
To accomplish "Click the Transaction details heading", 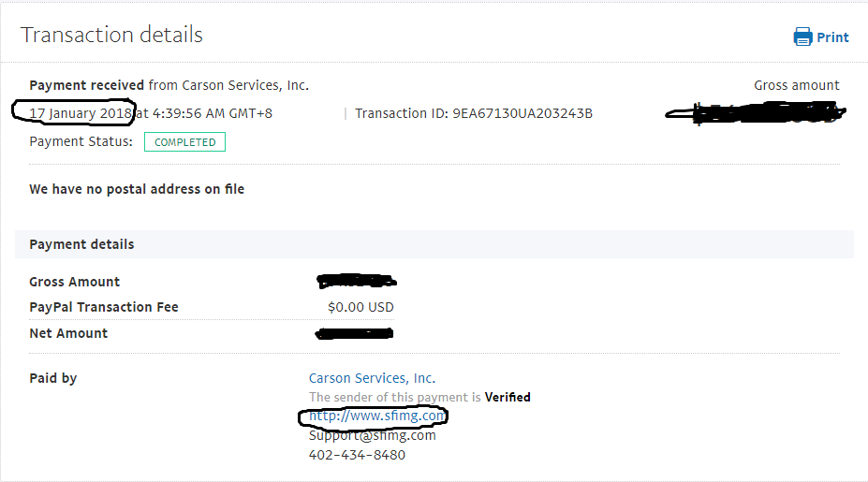I will pyautogui.click(x=111, y=36).
